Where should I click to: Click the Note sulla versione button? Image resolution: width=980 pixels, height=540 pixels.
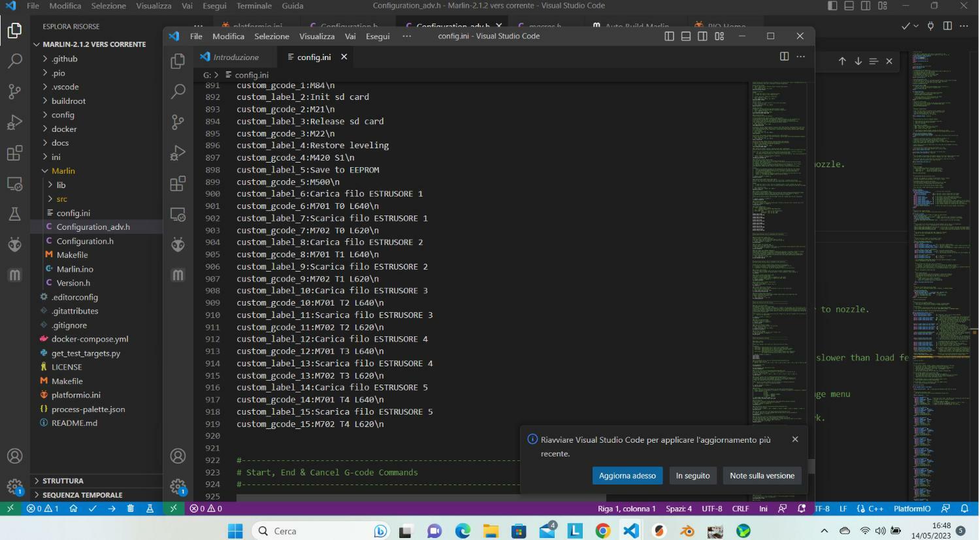[762, 476]
